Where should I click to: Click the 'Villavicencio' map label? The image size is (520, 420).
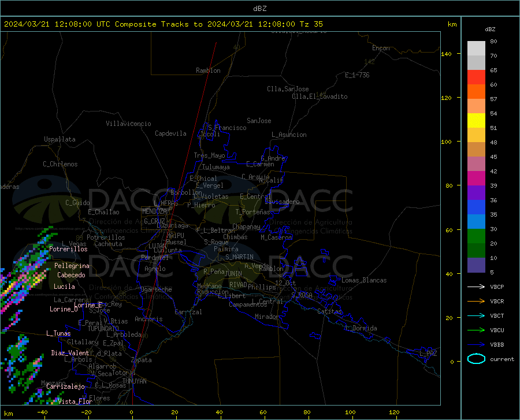point(129,124)
